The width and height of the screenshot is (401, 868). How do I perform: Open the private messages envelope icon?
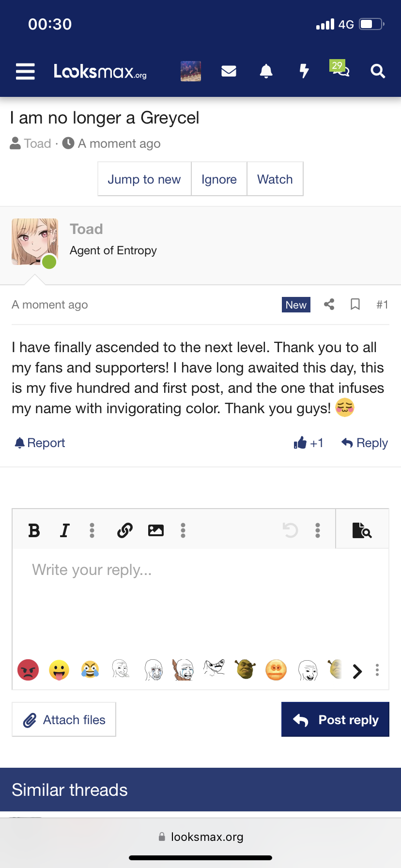point(229,72)
